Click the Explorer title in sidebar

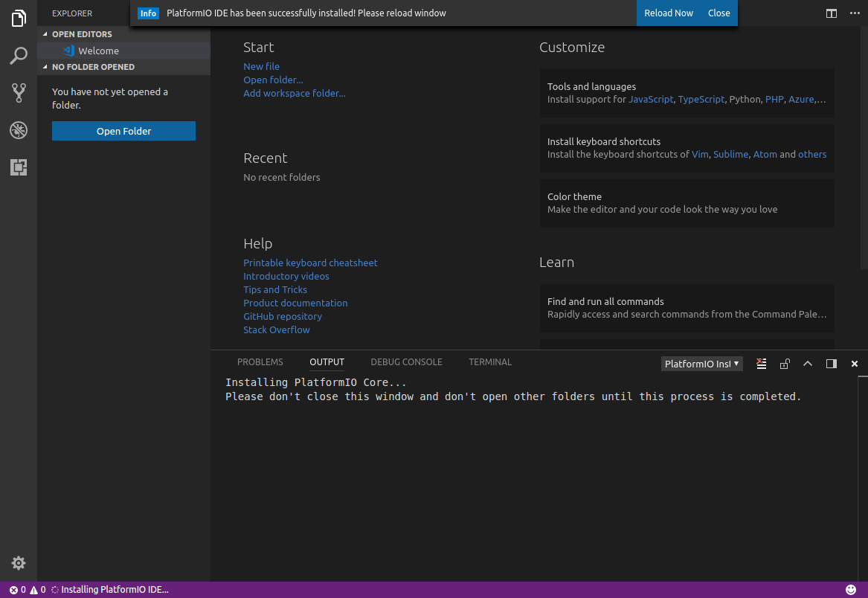click(x=72, y=13)
